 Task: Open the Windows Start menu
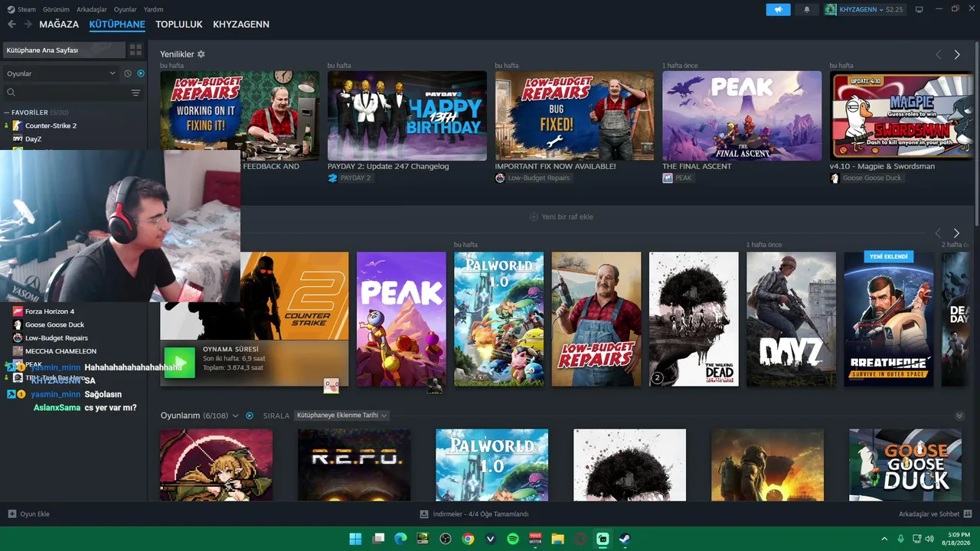coord(355,539)
